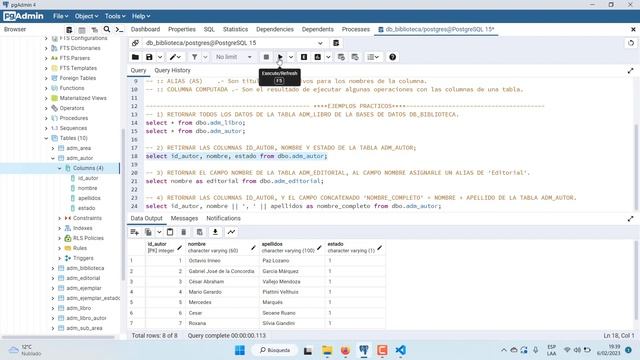This screenshot has height=360, width=640.
Task: Open the edit pencil menu in the toolbar
Action: point(176,57)
